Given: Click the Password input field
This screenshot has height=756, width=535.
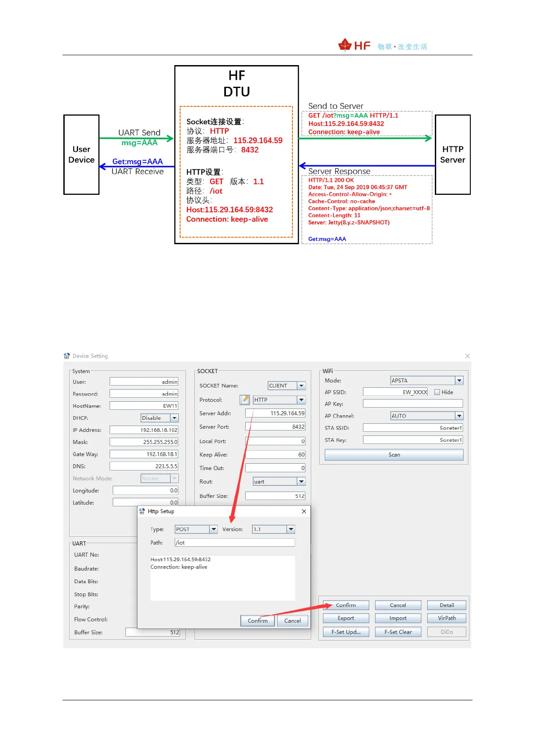Looking at the screenshot, I should tap(144, 394).
